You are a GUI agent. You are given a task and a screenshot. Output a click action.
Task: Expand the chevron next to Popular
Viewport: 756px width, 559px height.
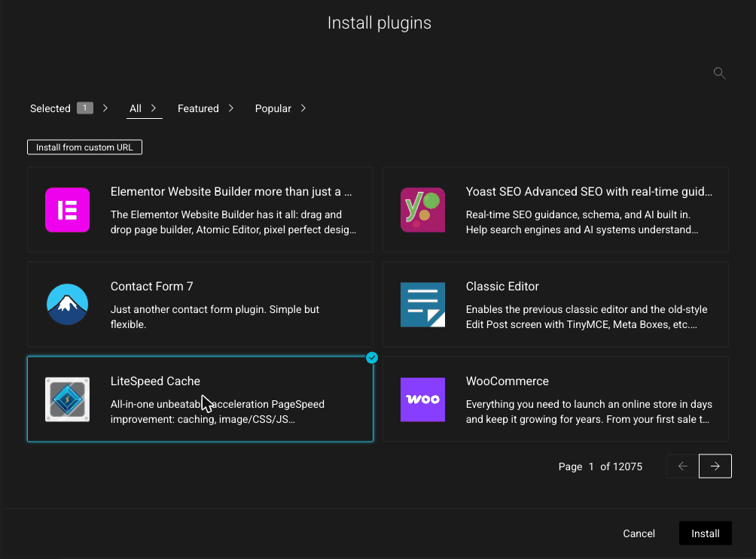click(303, 108)
